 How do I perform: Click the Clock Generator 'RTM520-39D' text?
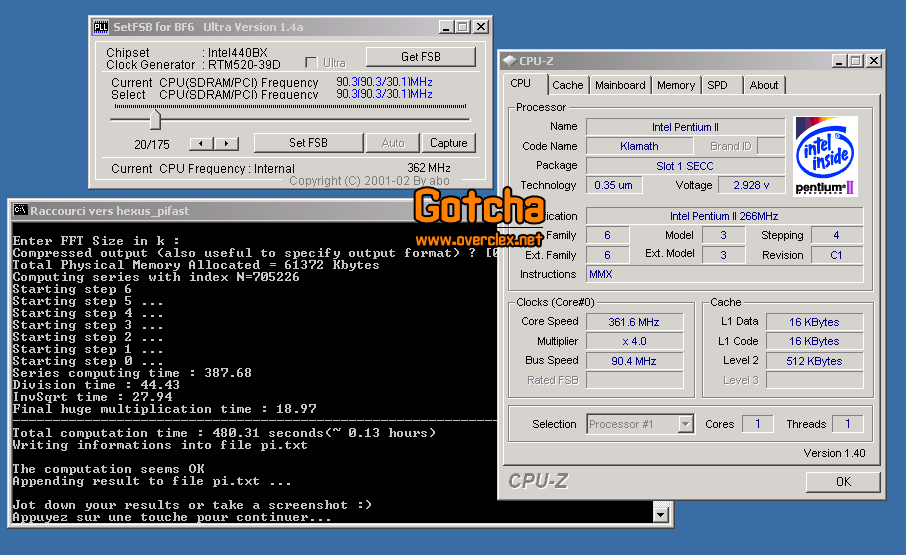click(244, 65)
